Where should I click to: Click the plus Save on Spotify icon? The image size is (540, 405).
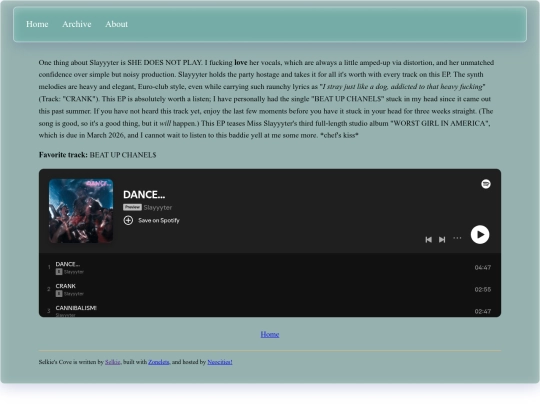click(x=128, y=220)
